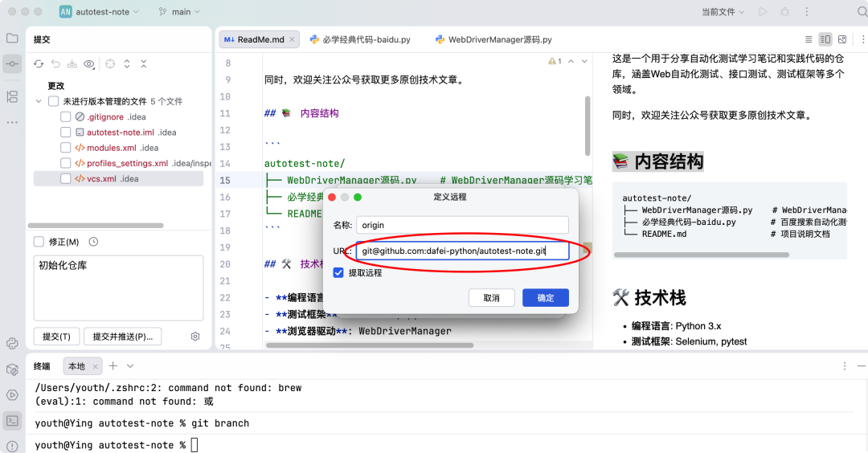Viewport: 868px width, 453px height.
Task: Switch to editor-only view mode
Action: pos(809,39)
